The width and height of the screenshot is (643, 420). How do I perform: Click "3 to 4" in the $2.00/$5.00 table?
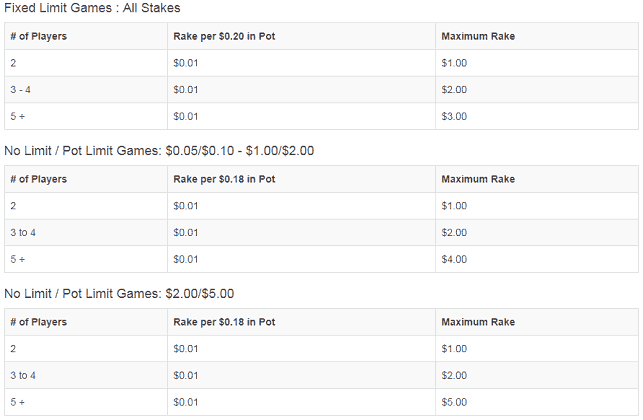coord(23,376)
